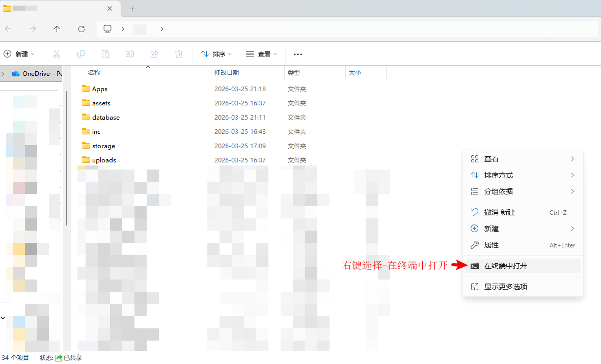Refresh the current folder view

[x=81, y=29]
